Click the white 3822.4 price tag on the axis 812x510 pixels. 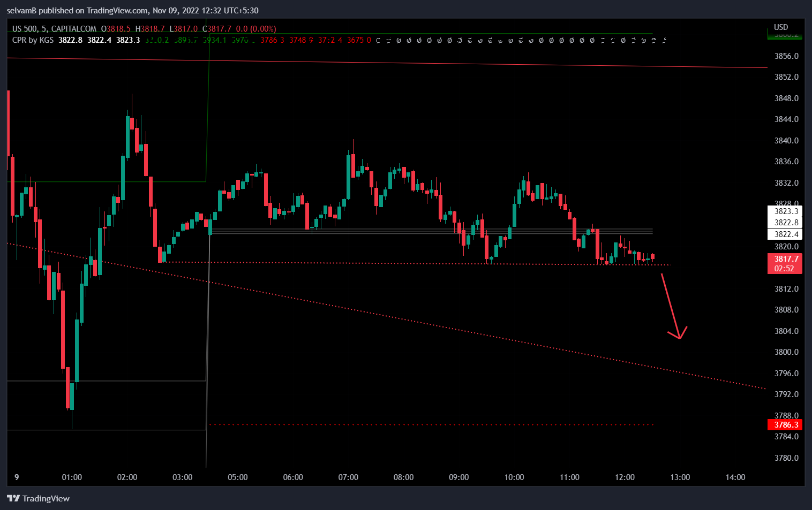click(x=786, y=234)
